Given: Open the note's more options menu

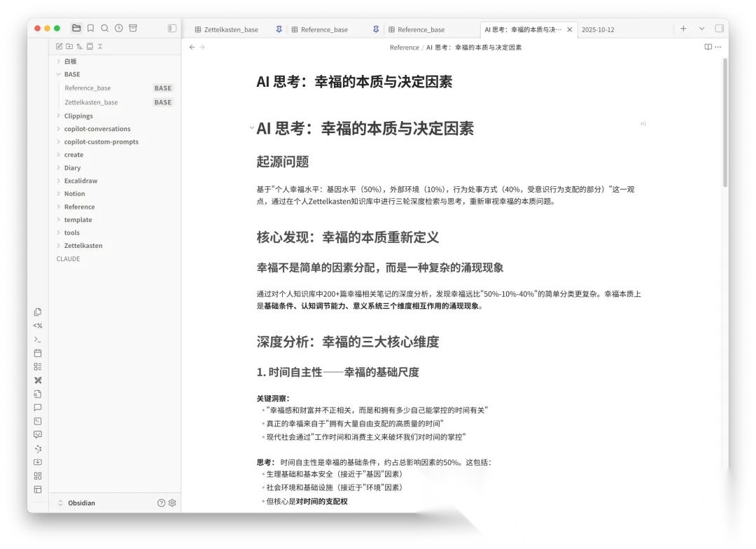Looking at the screenshot, I should 718,47.
